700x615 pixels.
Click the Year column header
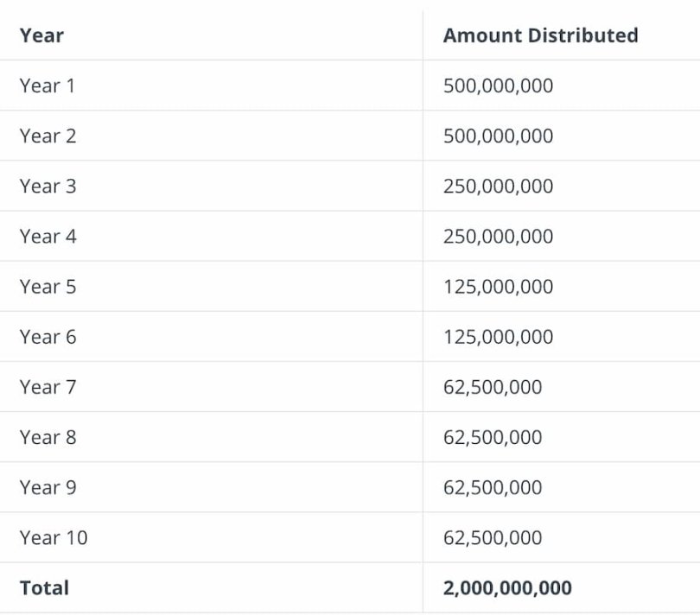pyautogui.click(x=39, y=35)
